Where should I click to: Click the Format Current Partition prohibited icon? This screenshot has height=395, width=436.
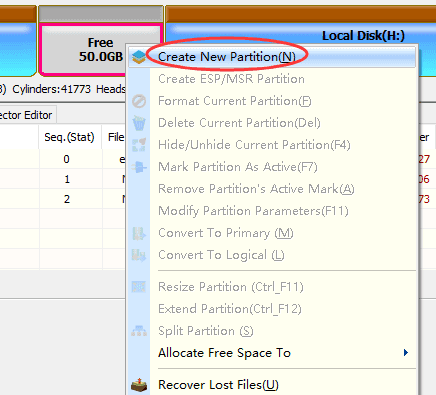coord(139,101)
